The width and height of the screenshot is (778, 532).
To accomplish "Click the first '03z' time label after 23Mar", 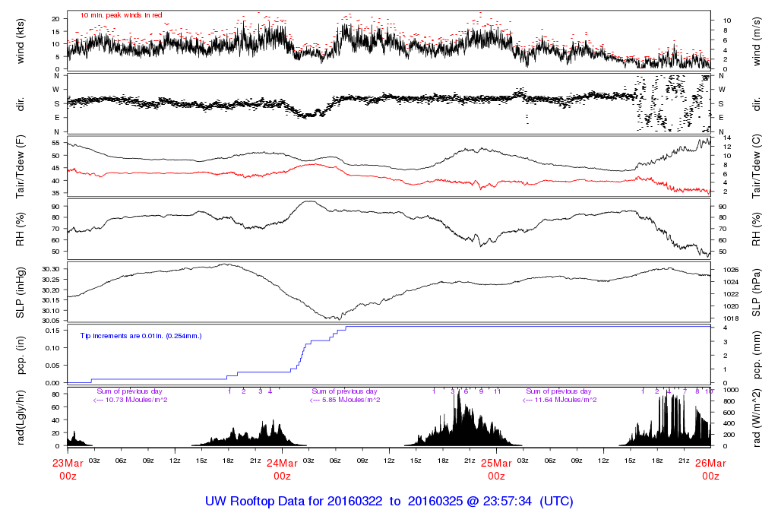I will pyautogui.click(x=94, y=461).
